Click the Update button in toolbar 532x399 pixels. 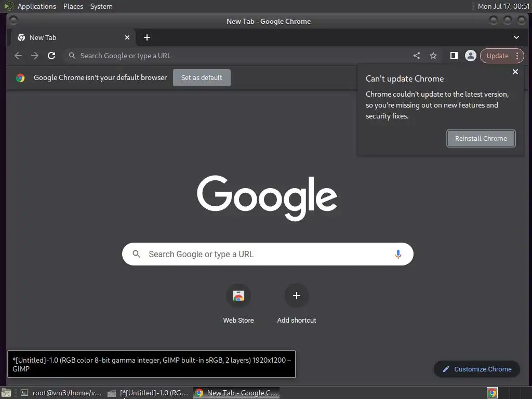(x=497, y=56)
